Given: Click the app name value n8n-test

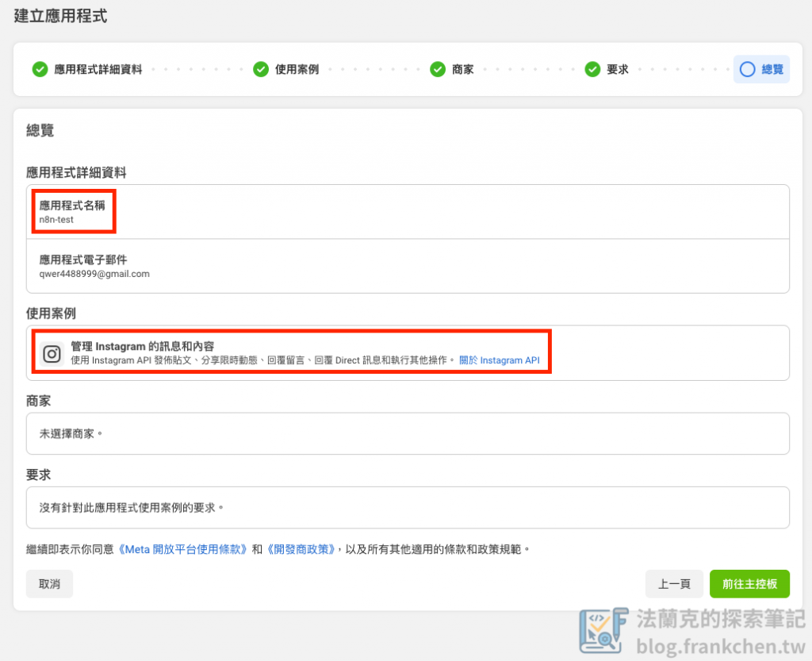Looking at the screenshot, I should (x=56, y=220).
